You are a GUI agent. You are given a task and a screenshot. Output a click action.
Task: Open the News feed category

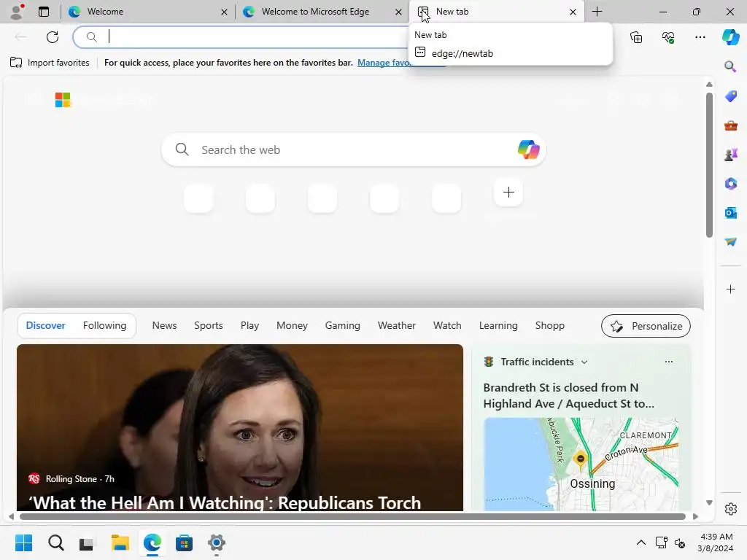[x=164, y=325]
